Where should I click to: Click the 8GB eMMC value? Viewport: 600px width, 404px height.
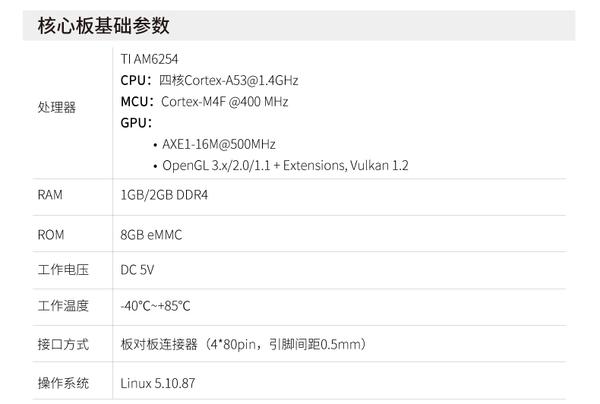pos(151,234)
